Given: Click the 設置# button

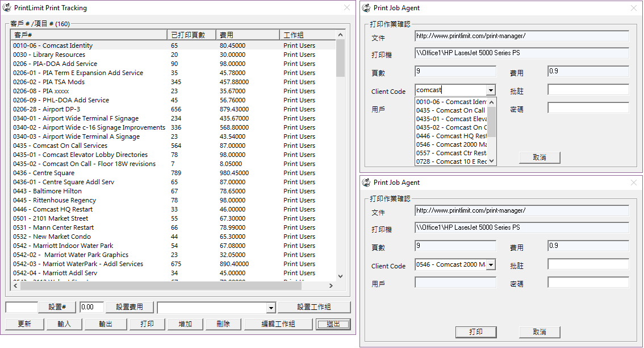Looking at the screenshot, I should click(57, 307).
